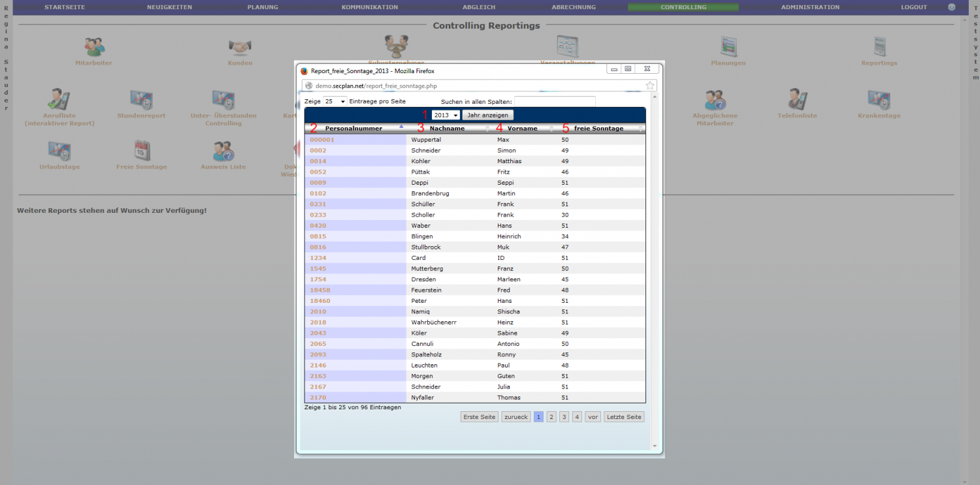Click the Vorname cell Marleen
This screenshot has width=980, height=485.
(x=509, y=279)
